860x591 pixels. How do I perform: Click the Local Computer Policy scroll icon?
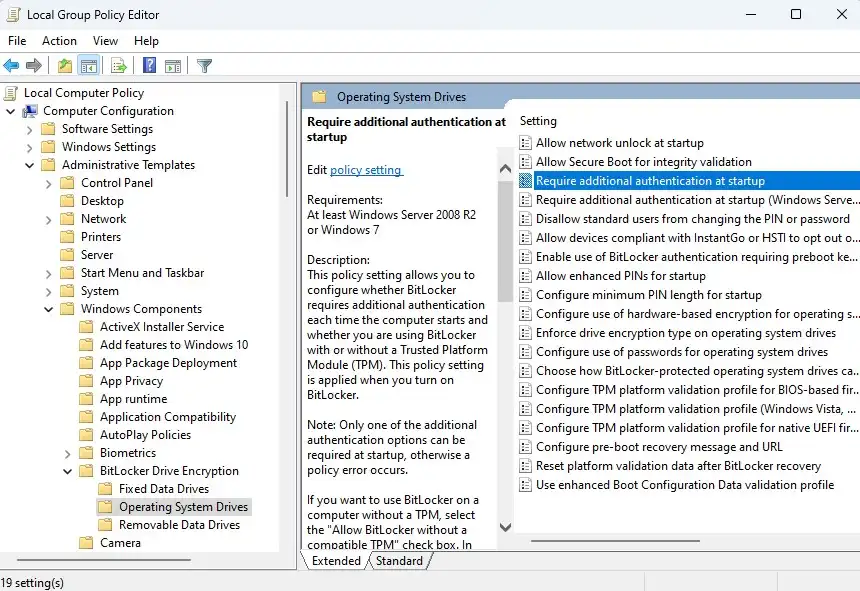point(10,93)
